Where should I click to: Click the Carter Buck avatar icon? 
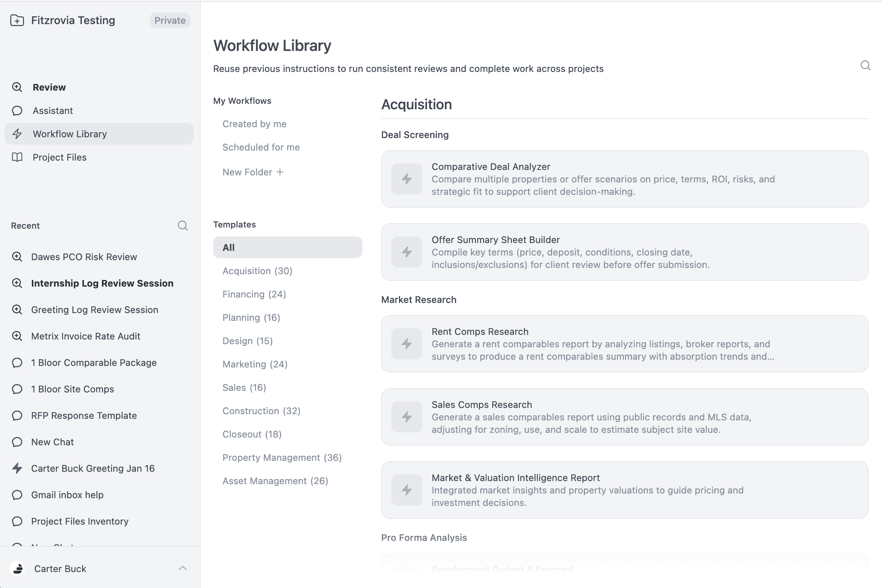pyautogui.click(x=18, y=569)
